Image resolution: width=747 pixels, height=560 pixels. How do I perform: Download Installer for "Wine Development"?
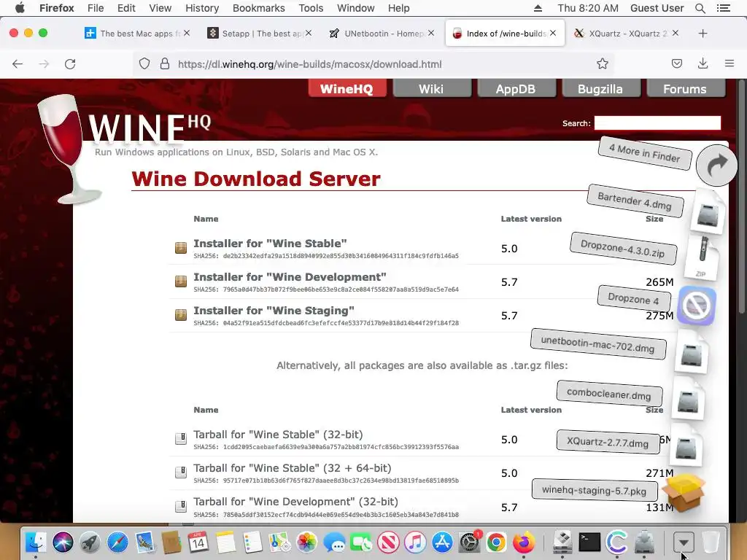pos(290,277)
